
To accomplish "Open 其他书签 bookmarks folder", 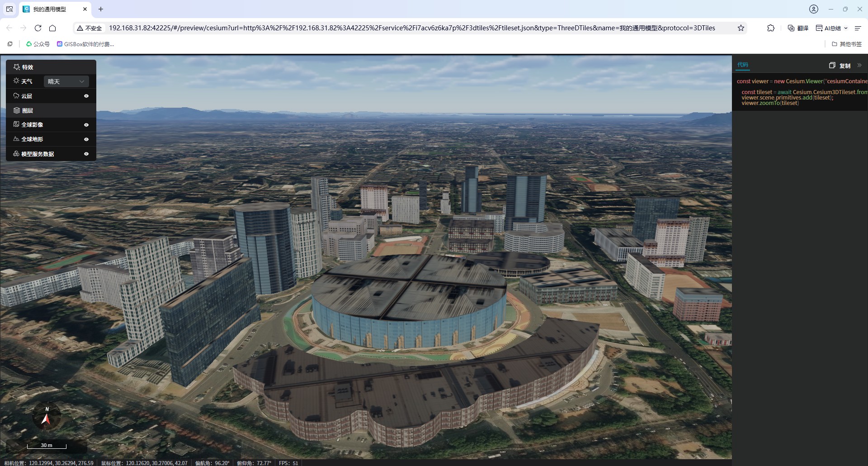I will click(847, 44).
